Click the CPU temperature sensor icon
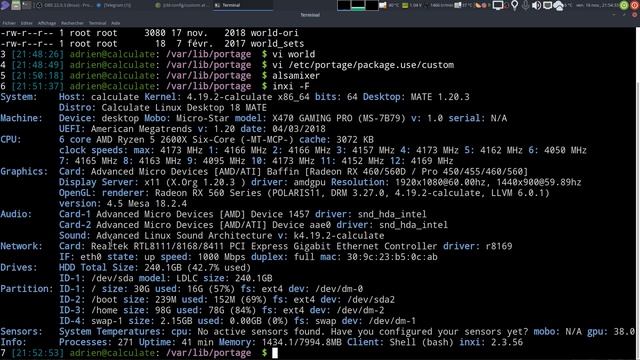Screen dimensions: 640x360 [x=383, y=5]
